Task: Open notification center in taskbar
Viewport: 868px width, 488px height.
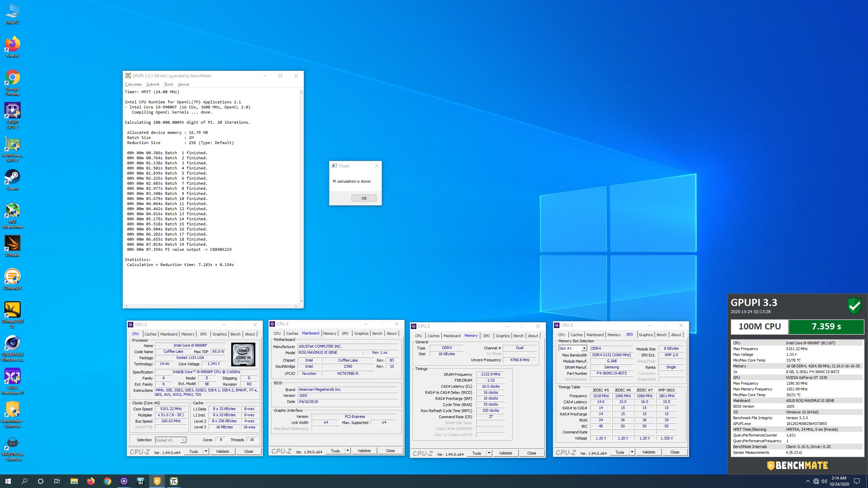Action: [x=857, y=481]
